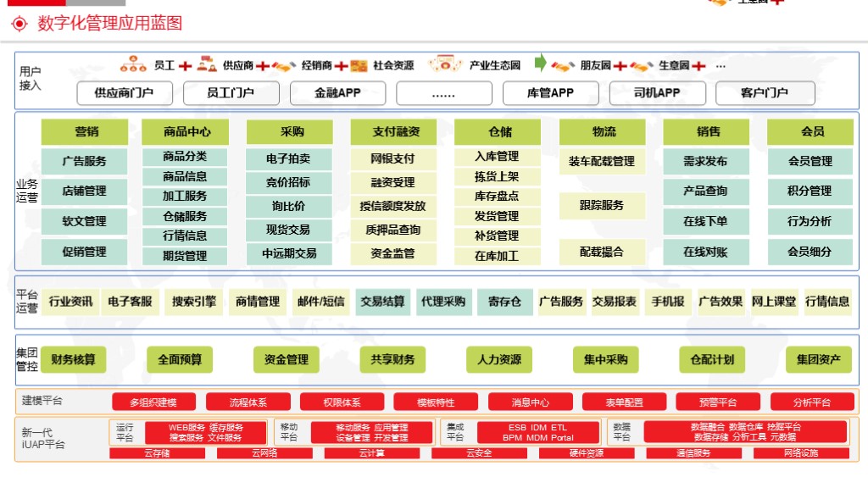Click the 网银支付 cell
Screen dimensions: 868x488
[x=393, y=158]
